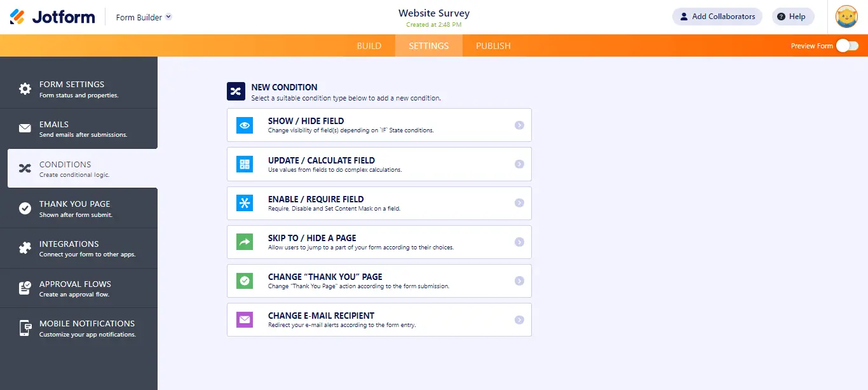The height and width of the screenshot is (390, 868).
Task: Select Conditions in sidebar
Action: [x=83, y=169]
